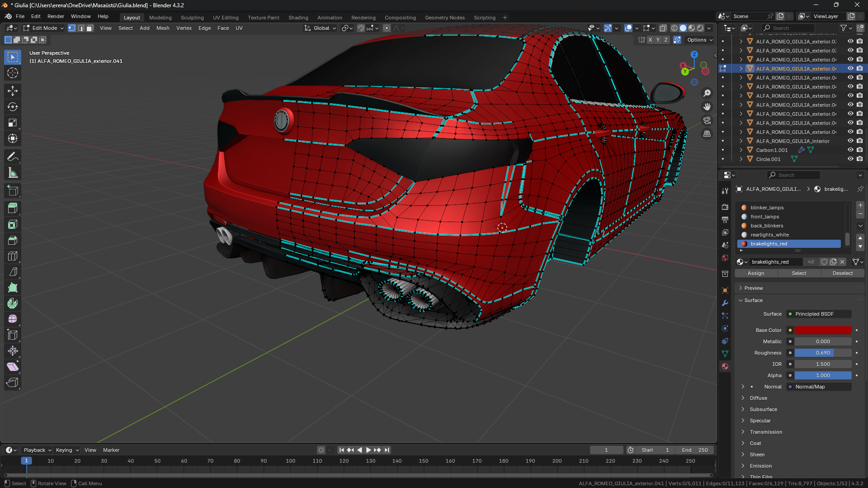The image size is (868, 488).
Task: Click the Alpha slider
Action: pyautogui.click(x=823, y=375)
